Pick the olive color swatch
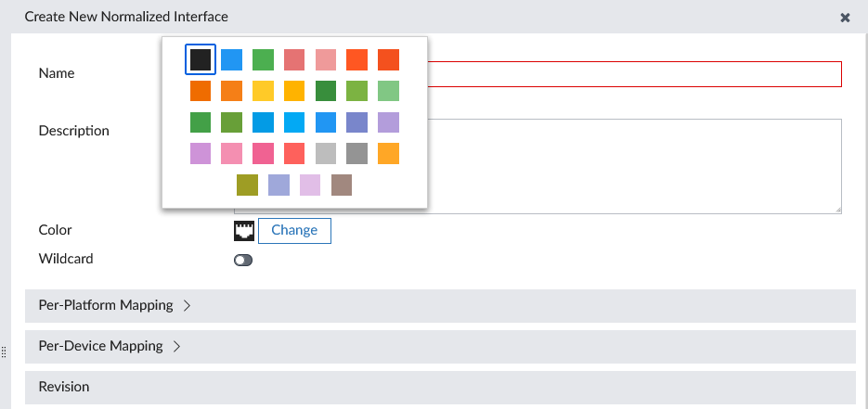This screenshot has width=868, height=409. 247,185
